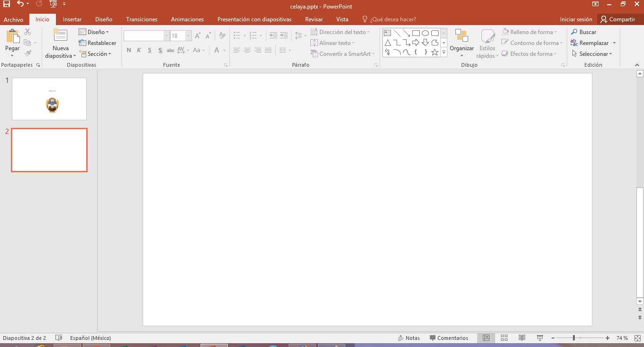Click the Save icon in title bar
644x347 pixels.
tap(7, 4)
